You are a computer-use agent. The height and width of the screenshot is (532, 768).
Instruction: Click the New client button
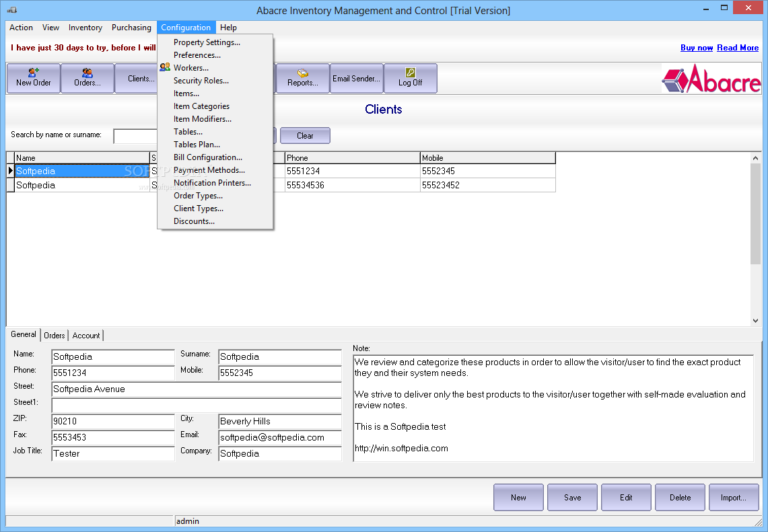(518, 497)
